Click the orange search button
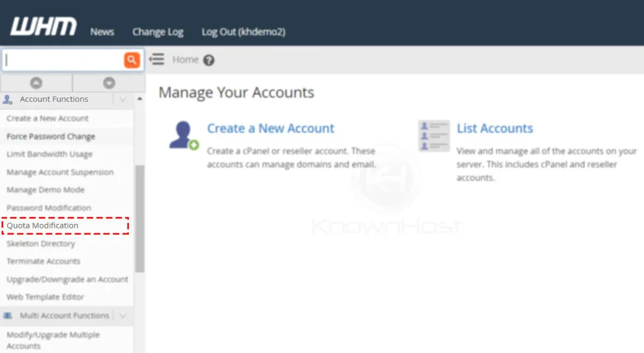Viewport: 644px width, 353px height. tap(132, 60)
